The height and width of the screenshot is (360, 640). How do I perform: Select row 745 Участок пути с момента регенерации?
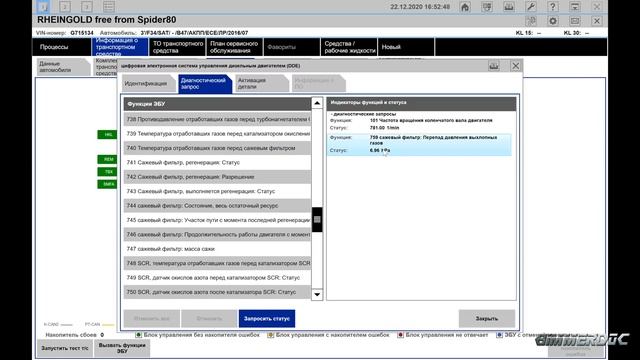click(217, 220)
